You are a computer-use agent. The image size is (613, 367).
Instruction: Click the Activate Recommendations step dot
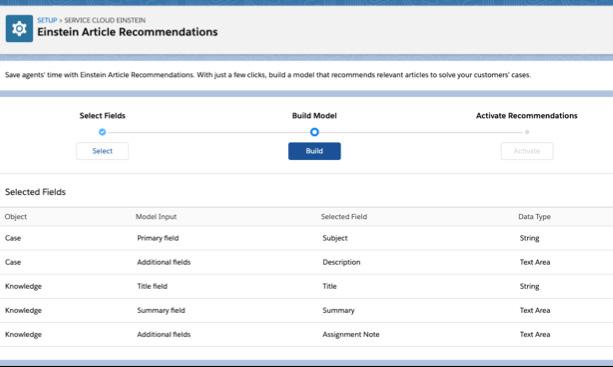(x=527, y=132)
